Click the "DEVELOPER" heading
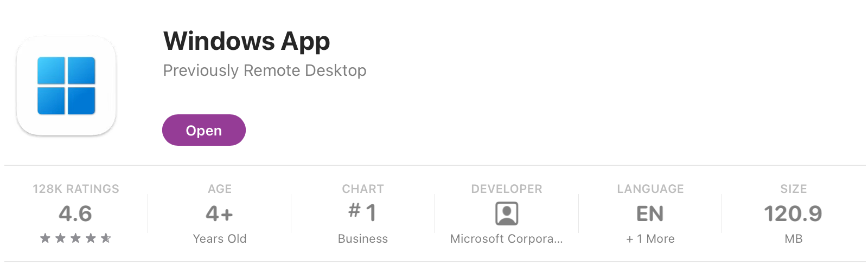This screenshot has height=272, width=868. (507, 189)
